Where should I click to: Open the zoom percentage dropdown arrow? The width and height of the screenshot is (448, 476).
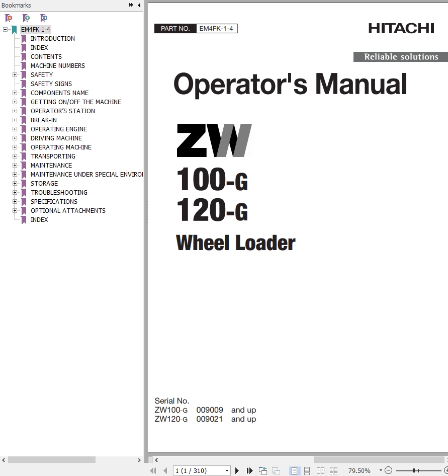click(381, 470)
